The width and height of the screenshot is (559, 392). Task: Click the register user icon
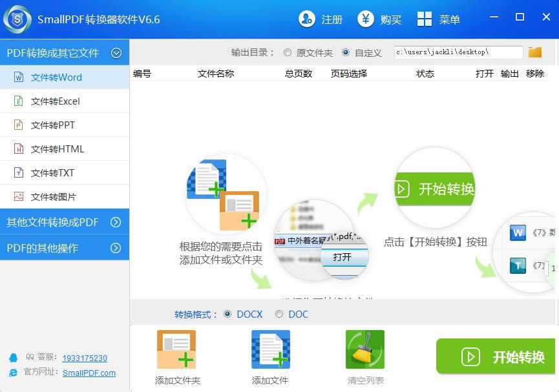point(306,19)
